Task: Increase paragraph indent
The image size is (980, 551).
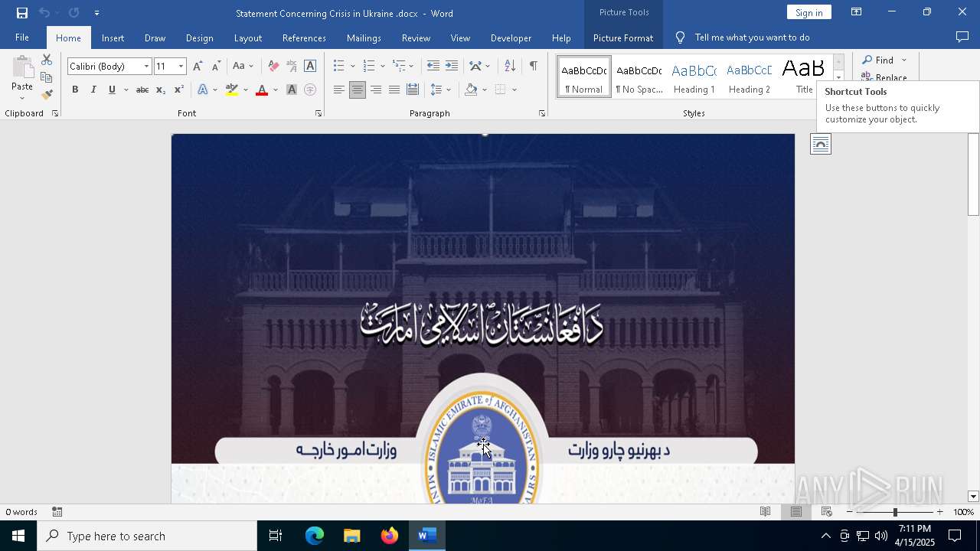Action: [x=452, y=67]
